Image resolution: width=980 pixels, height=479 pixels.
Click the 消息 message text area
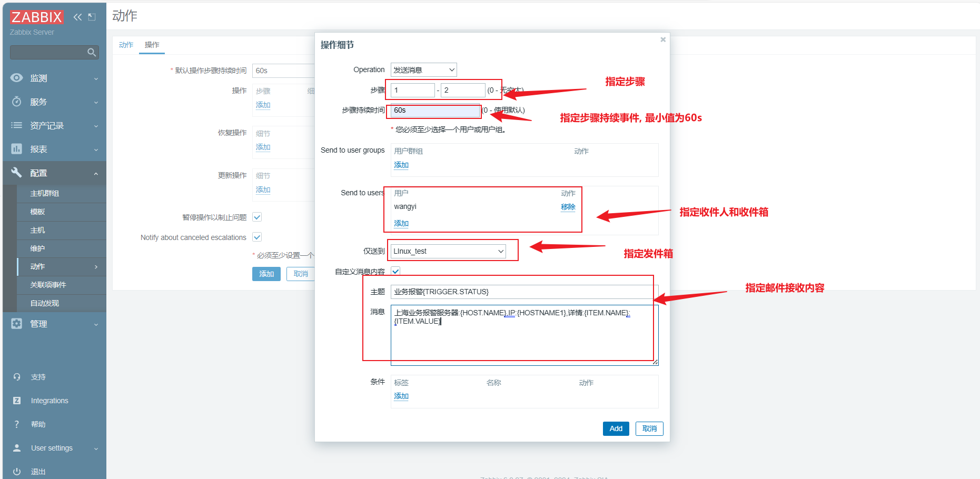pyautogui.click(x=524, y=335)
